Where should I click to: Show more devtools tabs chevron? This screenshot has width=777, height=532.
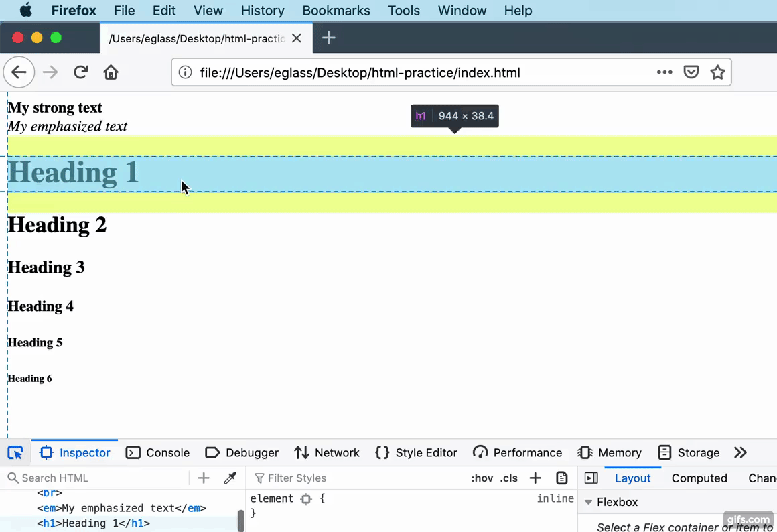coord(740,453)
